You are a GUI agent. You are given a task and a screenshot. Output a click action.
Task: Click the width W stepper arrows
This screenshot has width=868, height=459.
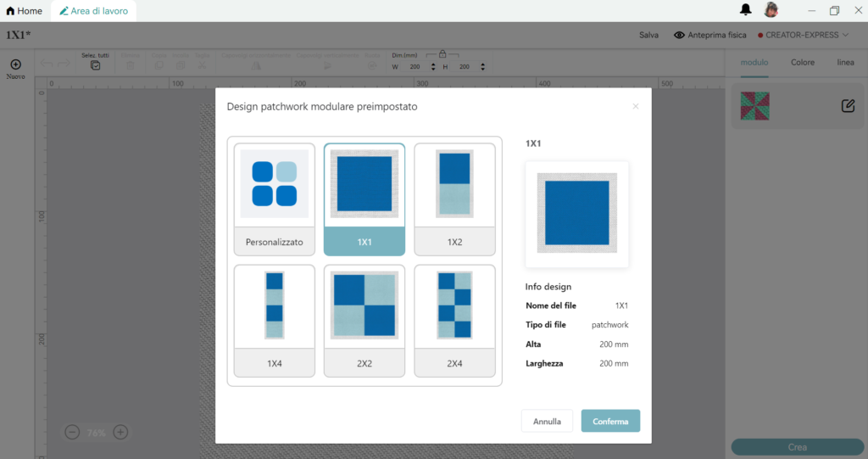(x=434, y=66)
